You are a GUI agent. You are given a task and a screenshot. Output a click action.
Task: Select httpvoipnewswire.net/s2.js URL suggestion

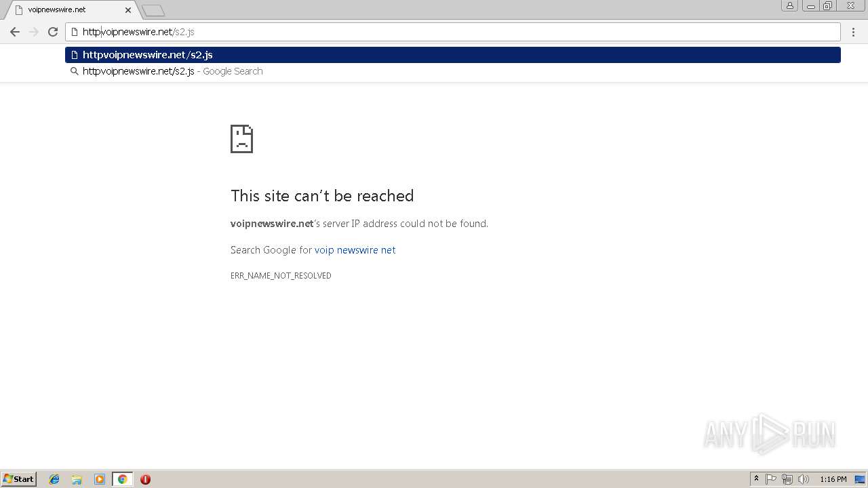453,55
